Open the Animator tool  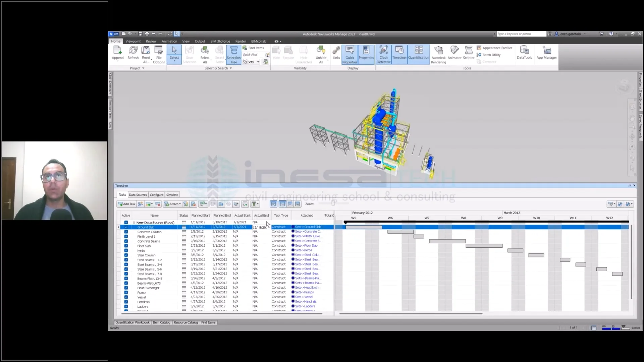coord(454,53)
